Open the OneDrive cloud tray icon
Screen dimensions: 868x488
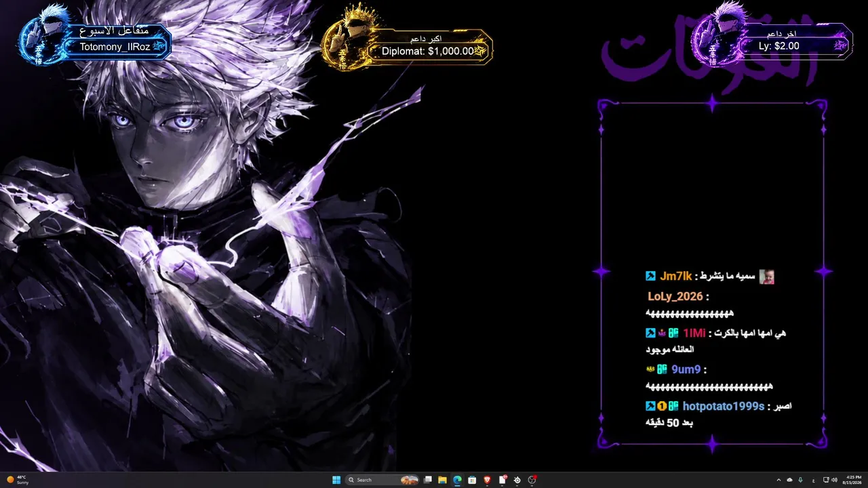coord(790,480)
